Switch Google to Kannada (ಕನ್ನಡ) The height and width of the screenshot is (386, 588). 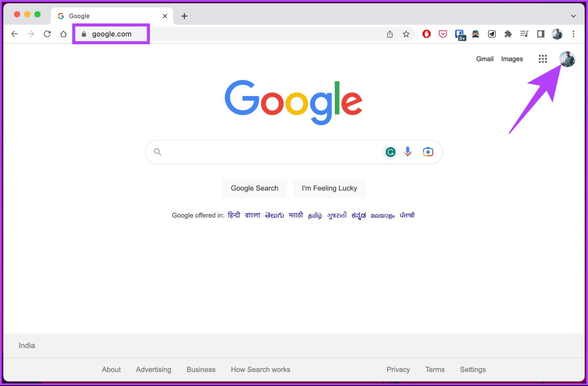pyautogui.click(x=359, y=215)
